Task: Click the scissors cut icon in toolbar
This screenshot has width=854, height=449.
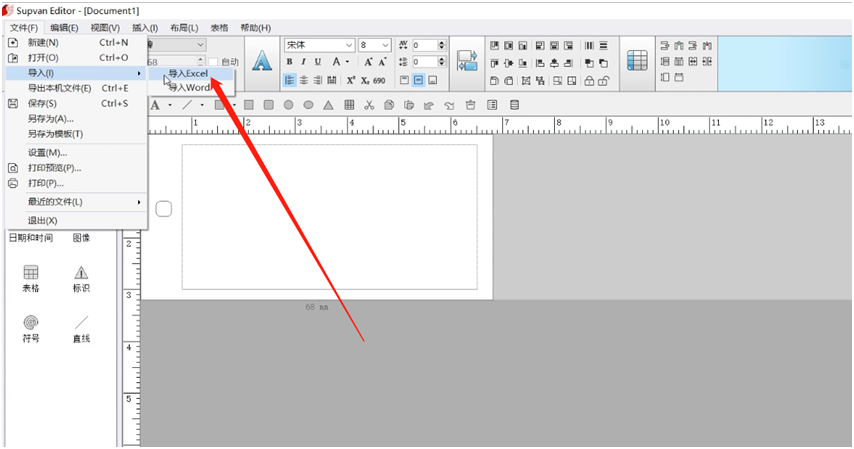Action: coord(369,105)
